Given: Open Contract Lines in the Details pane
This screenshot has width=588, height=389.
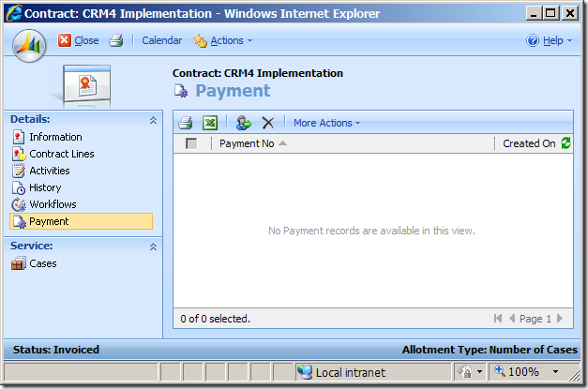Looking at the screenshot, I should (62, 154).
